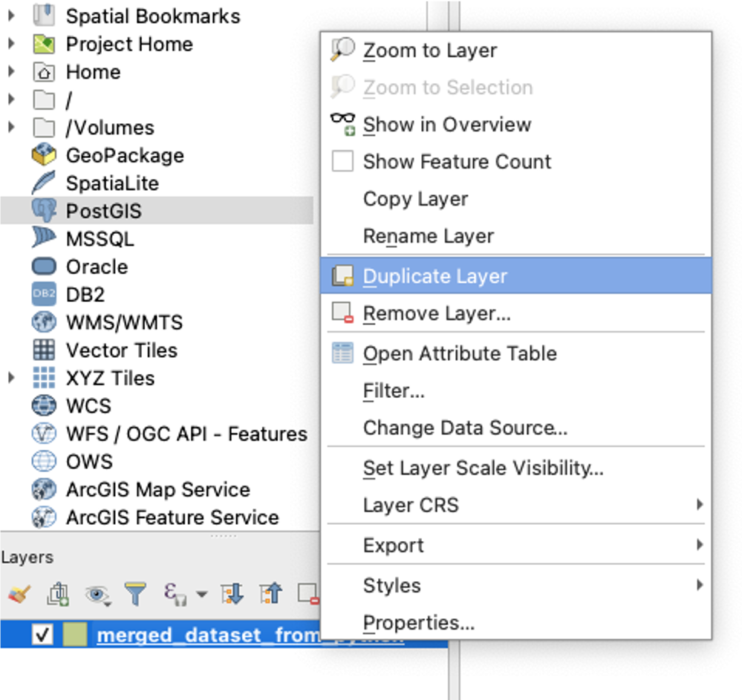Screen dimensions: 742x700
Task: Open the Export submenu
Action: [393, 544]
